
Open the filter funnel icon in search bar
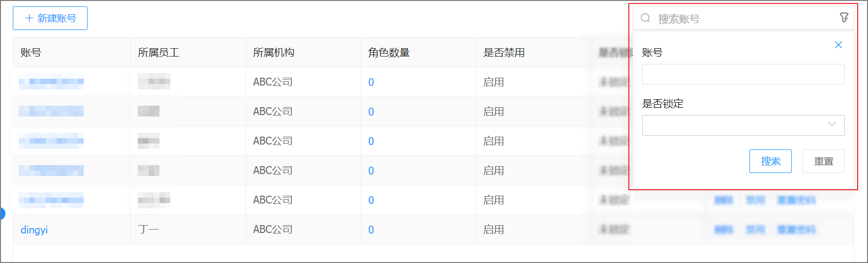tap(844, 18)
